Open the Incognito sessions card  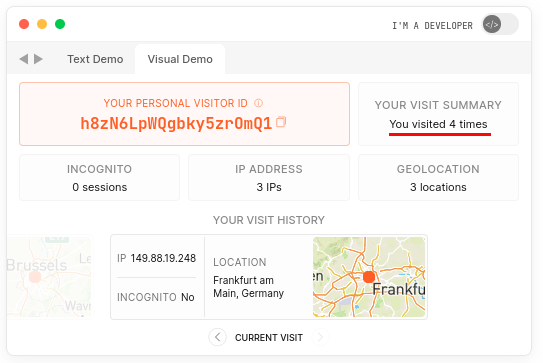[99, 177]
